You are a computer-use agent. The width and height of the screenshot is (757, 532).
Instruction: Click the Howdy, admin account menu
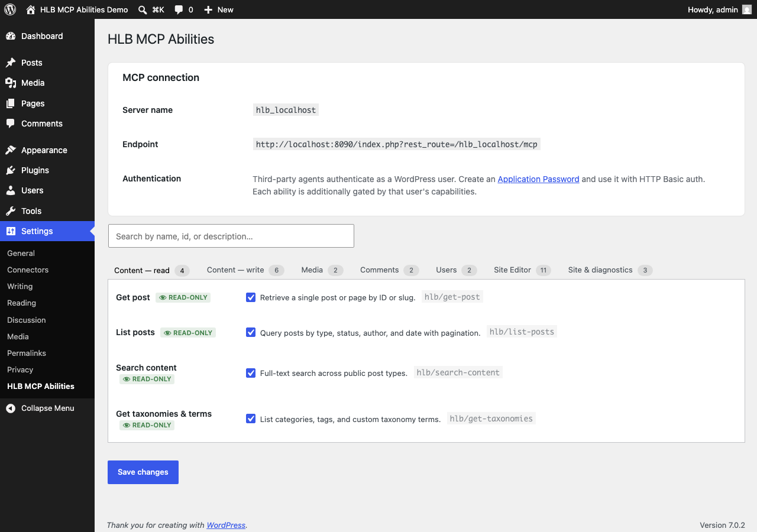720,9
